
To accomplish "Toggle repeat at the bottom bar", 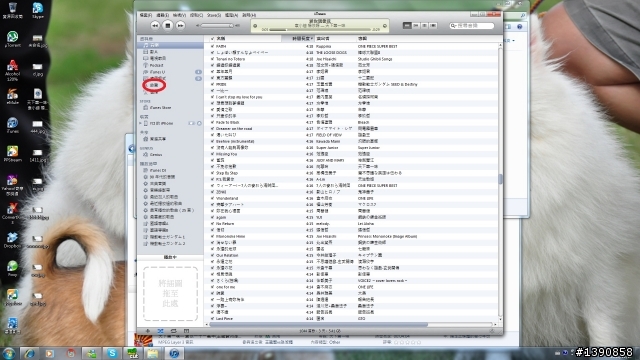I will point(173,331).
